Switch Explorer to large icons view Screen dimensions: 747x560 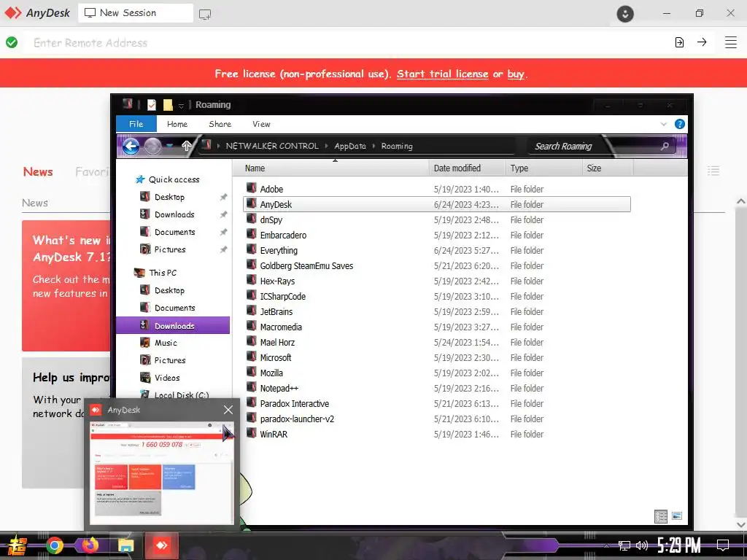(676, 516)
